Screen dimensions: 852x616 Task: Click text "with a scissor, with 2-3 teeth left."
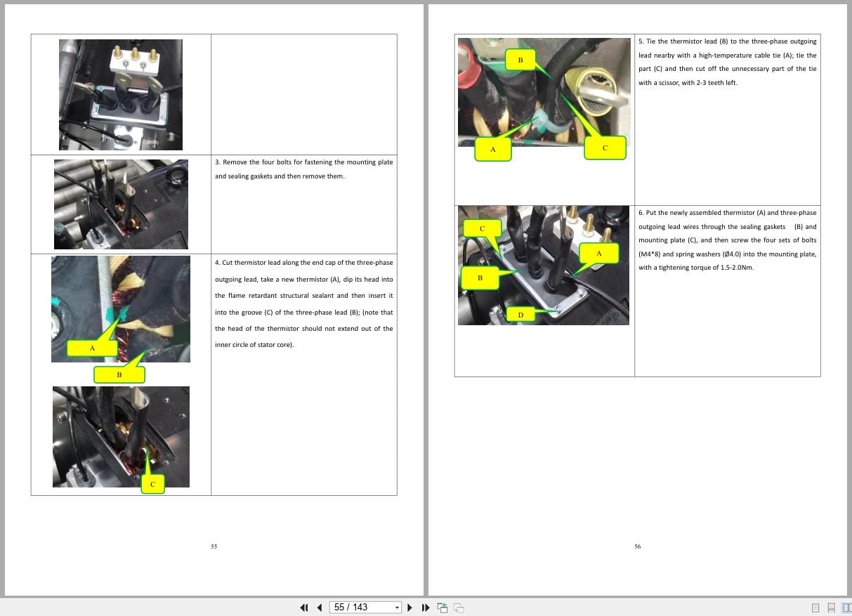(x=688, y=83)
